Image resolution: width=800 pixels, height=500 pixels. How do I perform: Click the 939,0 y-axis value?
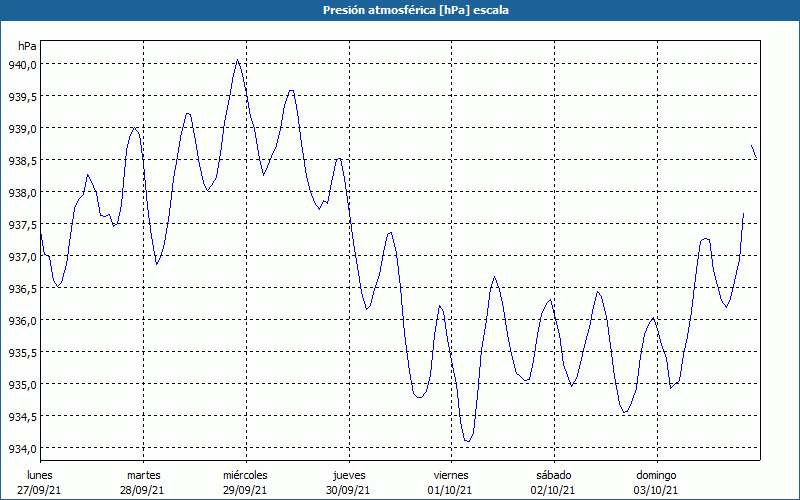click(x=22, y=129)
